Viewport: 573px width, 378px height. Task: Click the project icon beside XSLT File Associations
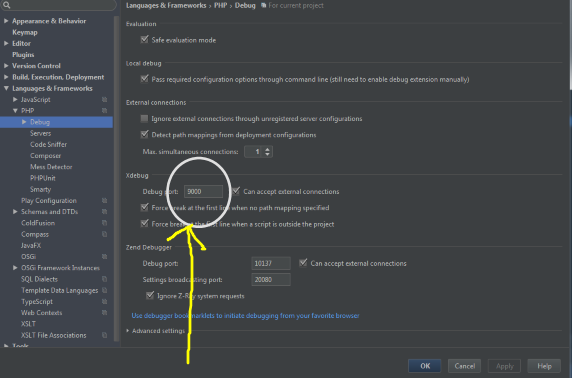(x=105, y=335)
